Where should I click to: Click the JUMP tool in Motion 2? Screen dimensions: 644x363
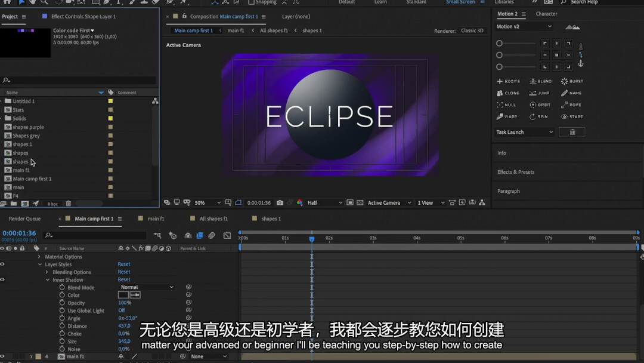[539, 93]
